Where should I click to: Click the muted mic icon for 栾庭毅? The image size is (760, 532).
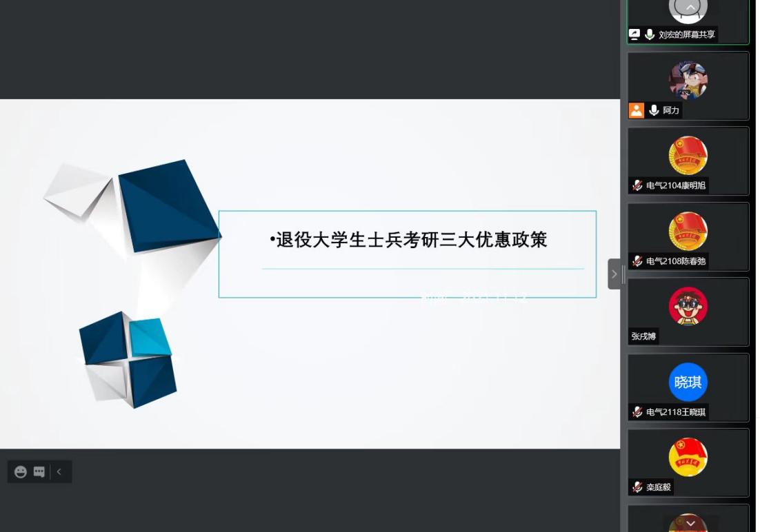coord(637,487)
